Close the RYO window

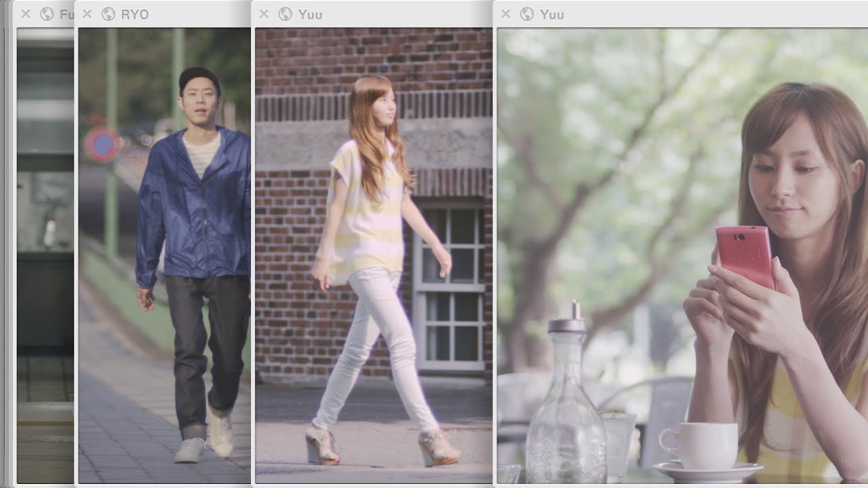coord(87,14)
